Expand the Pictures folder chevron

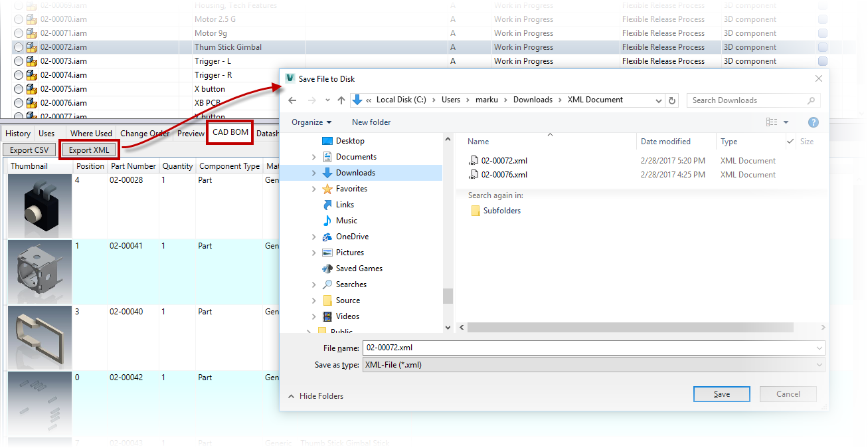coord(315,252)
